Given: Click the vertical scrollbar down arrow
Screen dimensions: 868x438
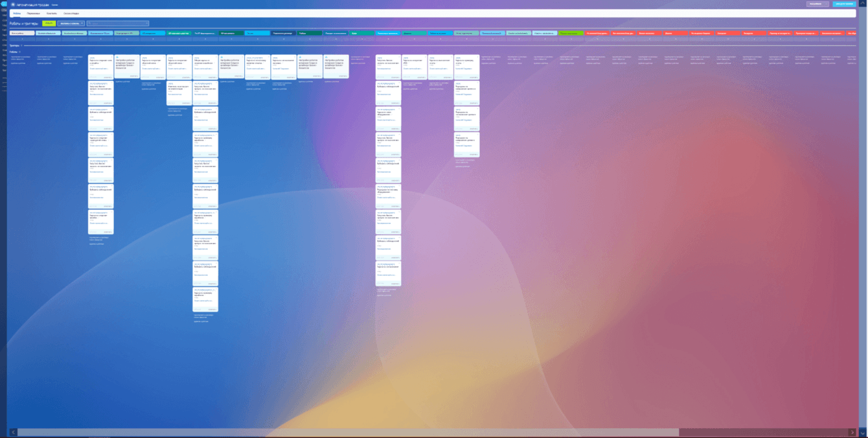Looking at the screenshot, I should (862, 433).
